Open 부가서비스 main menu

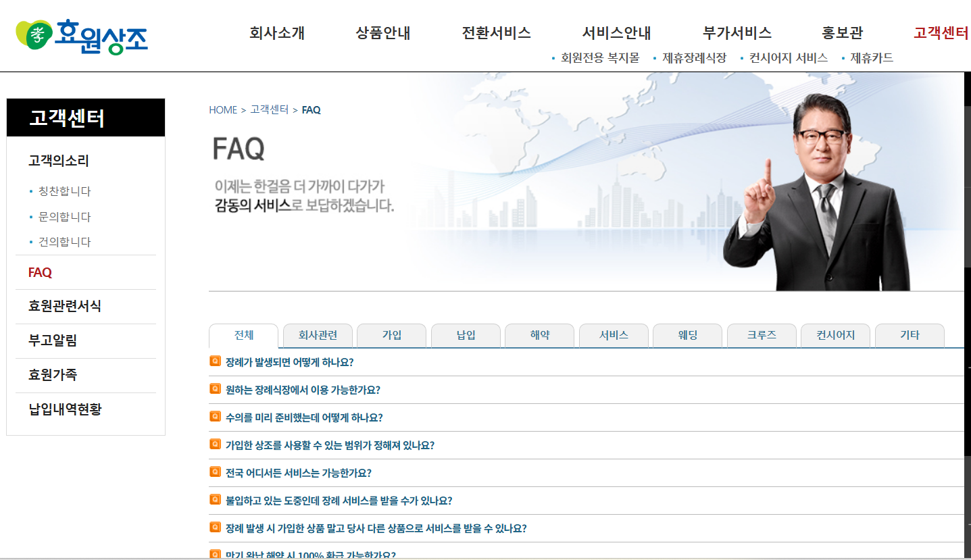pos(737,33)
